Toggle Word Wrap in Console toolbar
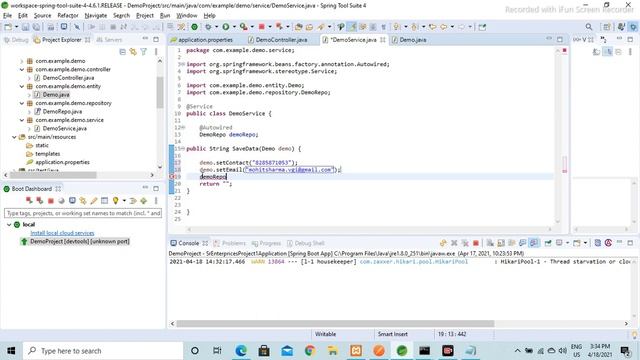 pyautogui.click(x=512, y=243)
